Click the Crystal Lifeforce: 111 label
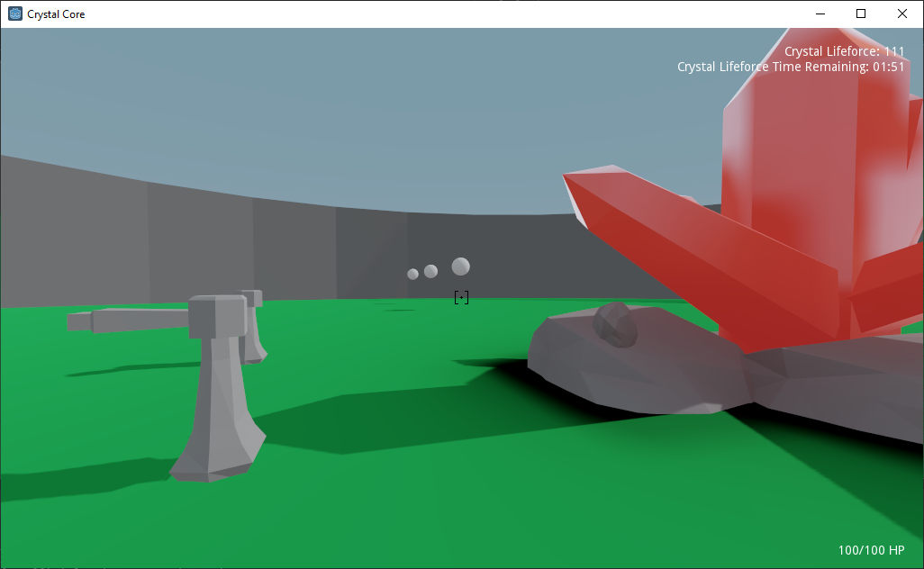 pos(844,51)
